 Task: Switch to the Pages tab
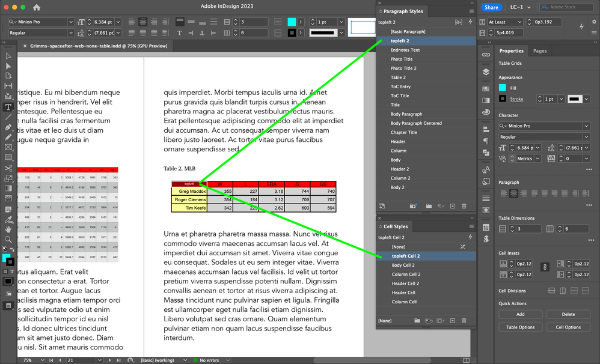(x=540, y=51)
